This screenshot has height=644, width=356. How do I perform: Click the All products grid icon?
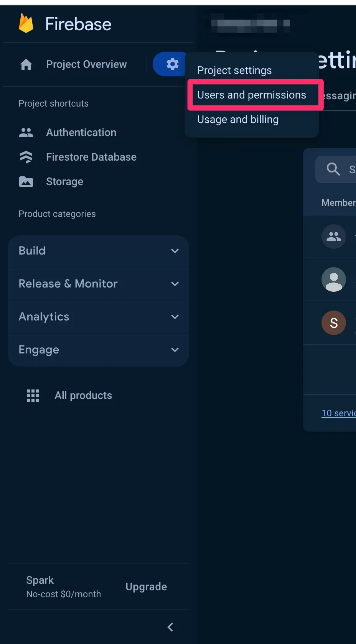click(33, 396)
